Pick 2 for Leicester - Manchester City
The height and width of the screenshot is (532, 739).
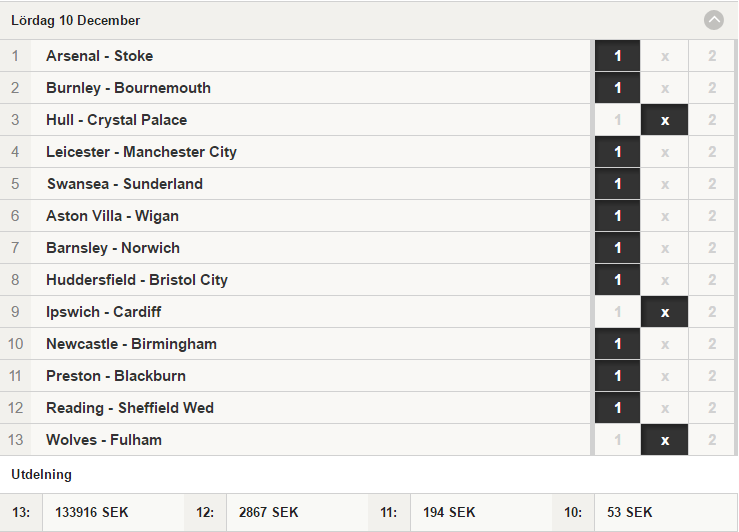coord(712,152)
